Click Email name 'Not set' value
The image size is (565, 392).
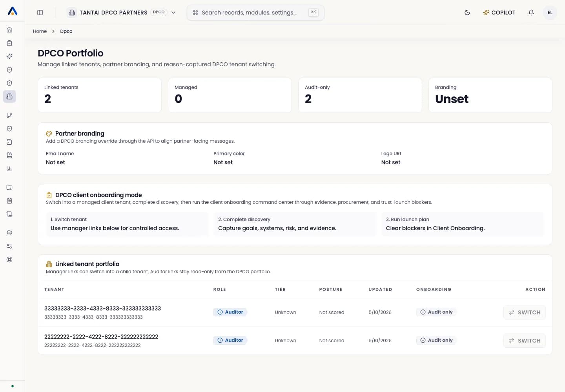point(55,162)
